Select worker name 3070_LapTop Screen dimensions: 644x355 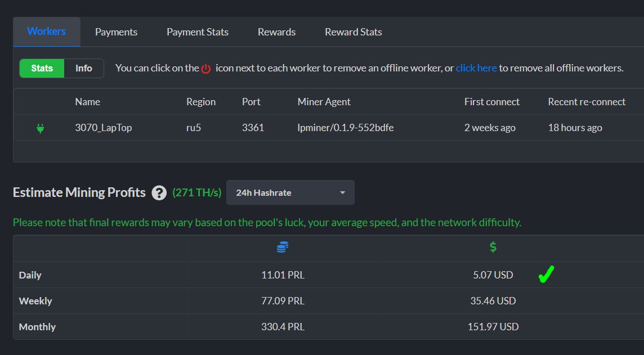(104, 128)
